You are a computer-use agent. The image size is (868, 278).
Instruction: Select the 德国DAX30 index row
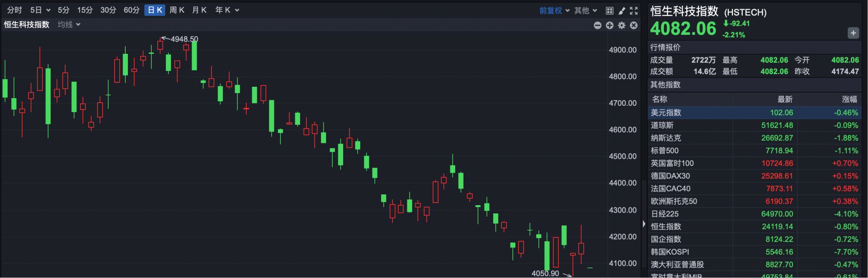click(x=754, y=176)
